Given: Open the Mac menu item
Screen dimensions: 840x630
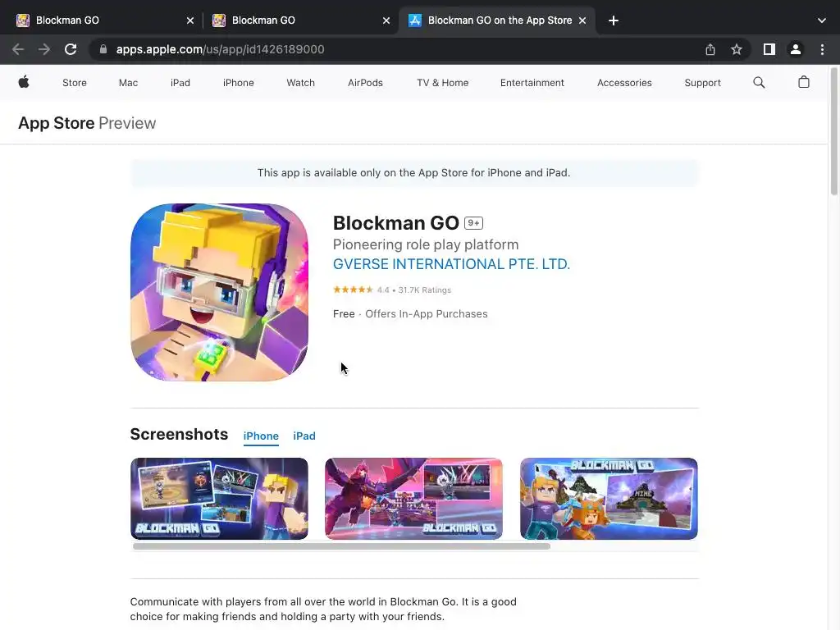Looking at the screenshot, I should 128,83.
